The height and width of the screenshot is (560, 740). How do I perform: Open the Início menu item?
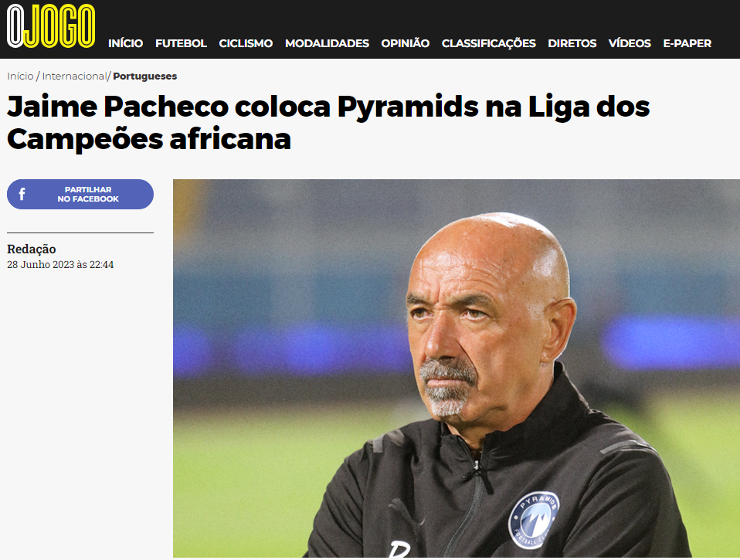point(126,43)
